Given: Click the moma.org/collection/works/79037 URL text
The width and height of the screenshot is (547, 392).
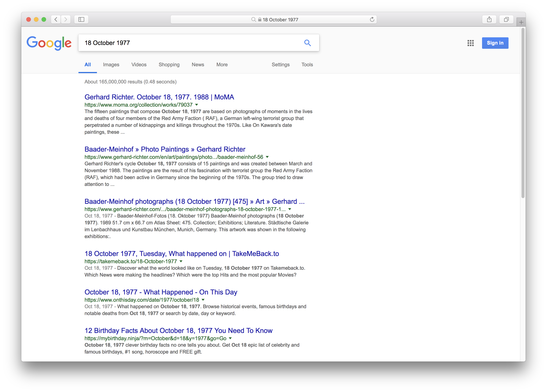Looking at the screenshot, I should (138, 105).
